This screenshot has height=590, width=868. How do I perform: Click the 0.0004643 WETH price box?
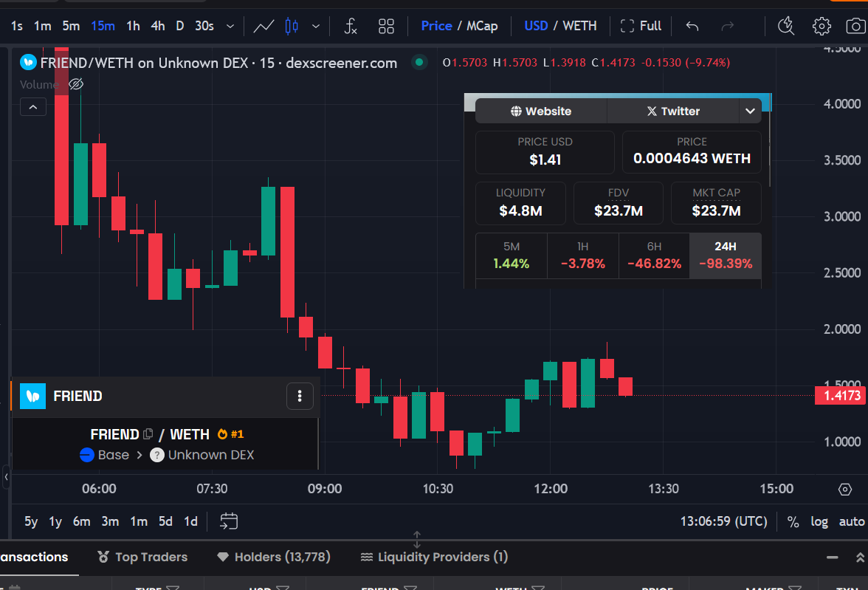click(x=692, y=152)
